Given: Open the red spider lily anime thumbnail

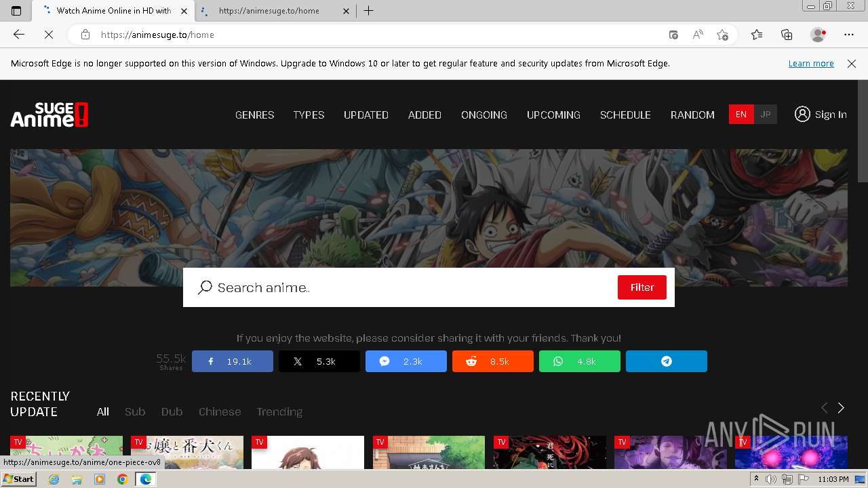Looking at the screenshot, I should (550, 452).
